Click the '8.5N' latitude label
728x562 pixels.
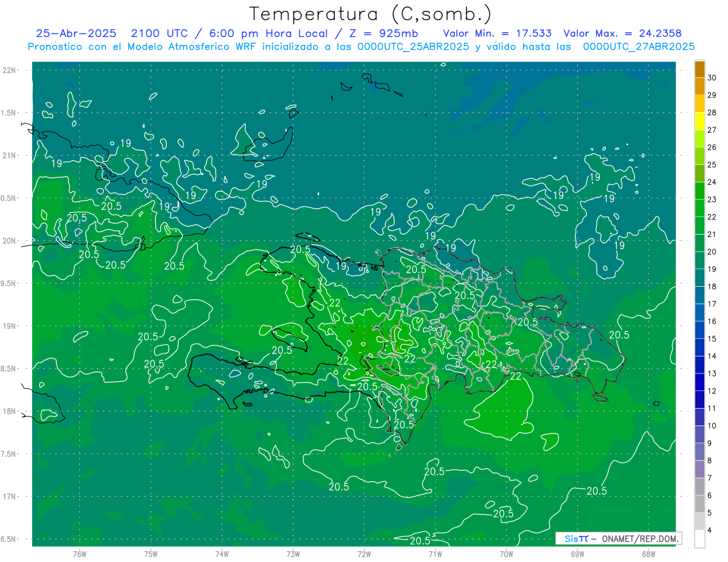(x=8, y=369)
